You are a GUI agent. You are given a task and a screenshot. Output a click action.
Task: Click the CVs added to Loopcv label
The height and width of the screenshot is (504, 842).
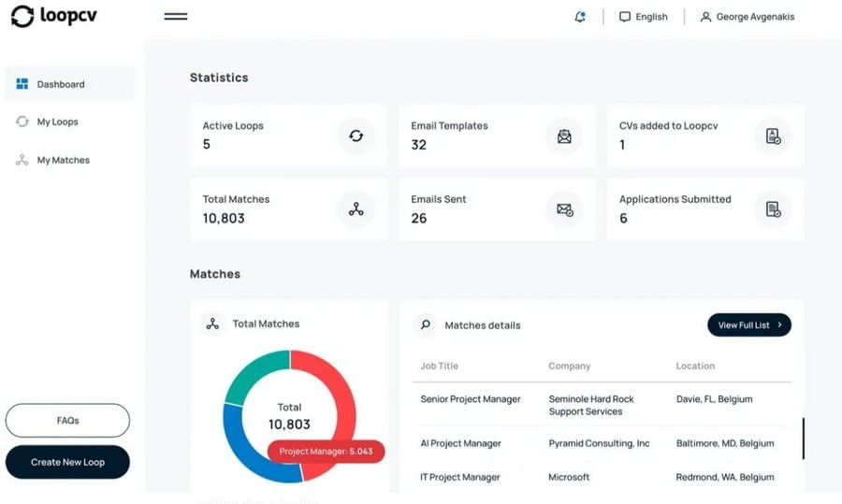coord(669,125)
